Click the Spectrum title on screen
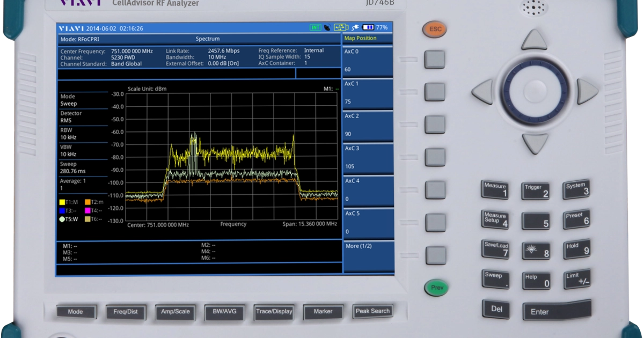Viewport: 644px width, 338px height. [208, 39]
